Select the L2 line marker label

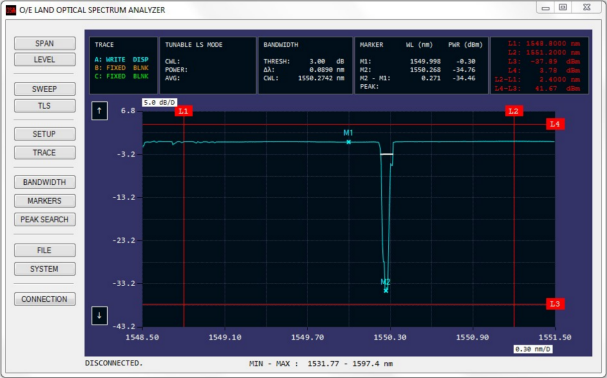(x=514, y=111)
